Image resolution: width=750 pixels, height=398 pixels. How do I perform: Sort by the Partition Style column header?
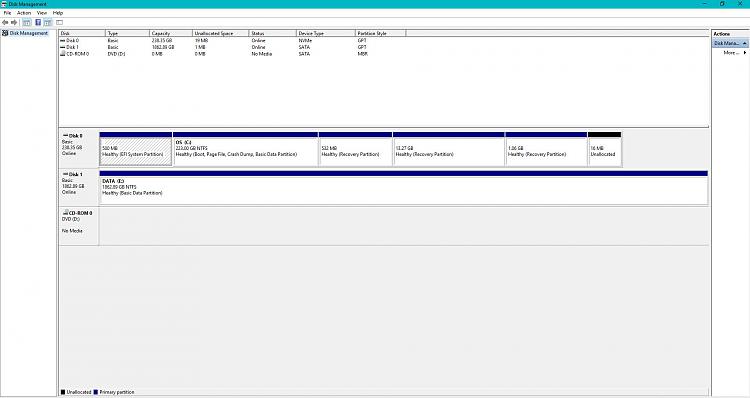381,33
